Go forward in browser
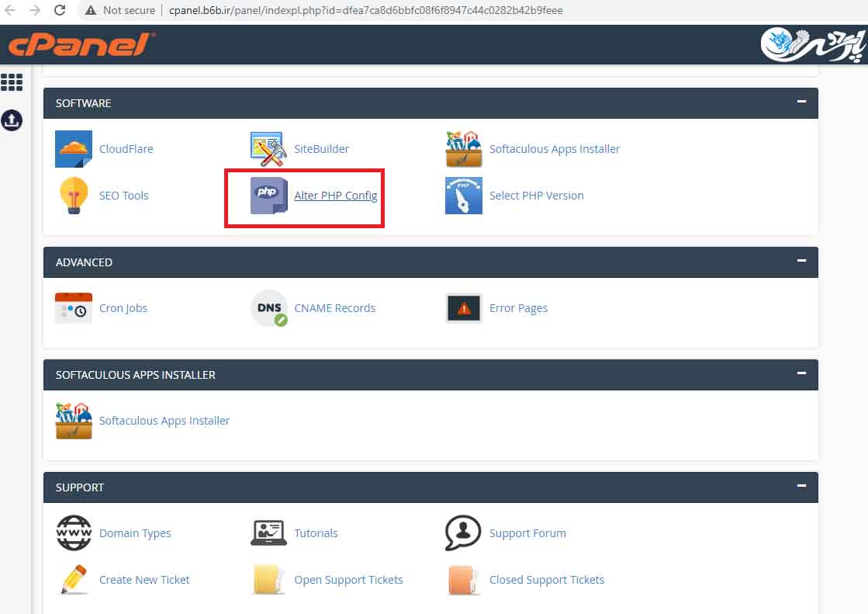The image size is (868, 614). pyautogui.click(x=34, y=10)
